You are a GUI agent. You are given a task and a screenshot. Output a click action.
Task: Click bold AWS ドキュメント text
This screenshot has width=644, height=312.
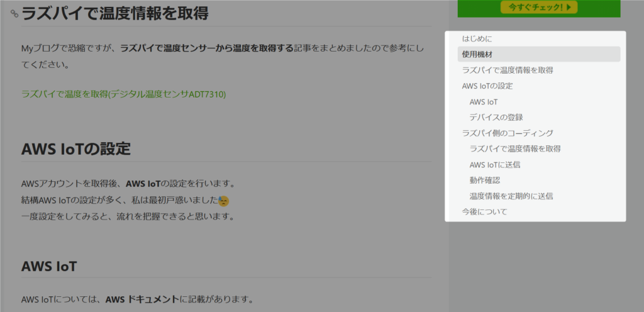click(x=143, y=299)
